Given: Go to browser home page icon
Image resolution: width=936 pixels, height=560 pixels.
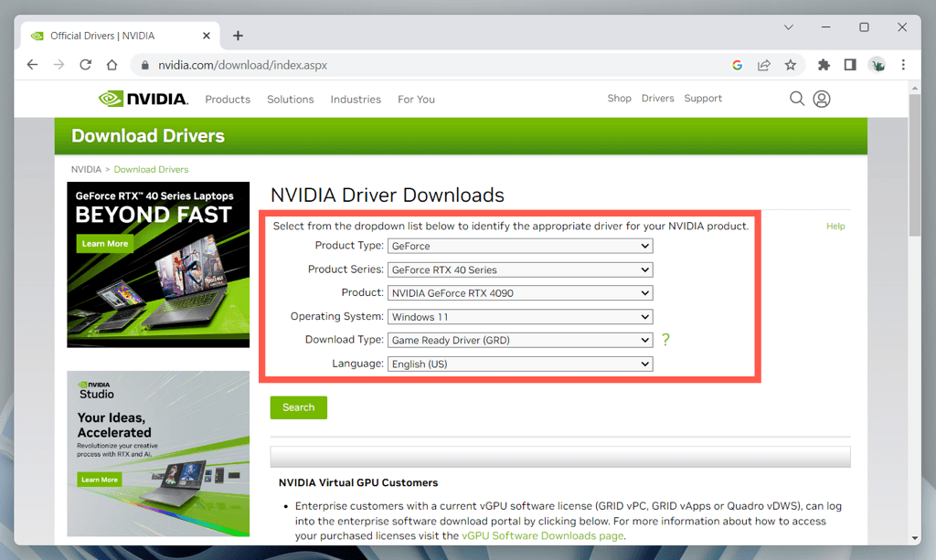Looking at the screenshot, I should point(112,65).
